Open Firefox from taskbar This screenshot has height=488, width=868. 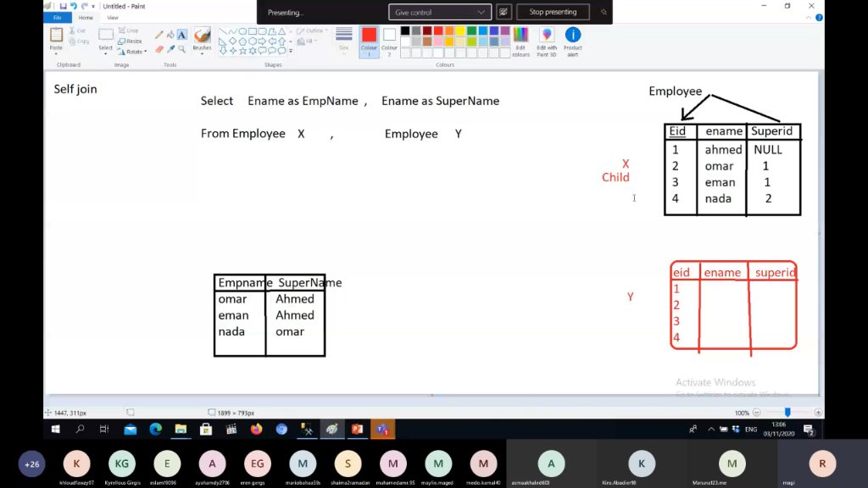click(x=256, y=429)
